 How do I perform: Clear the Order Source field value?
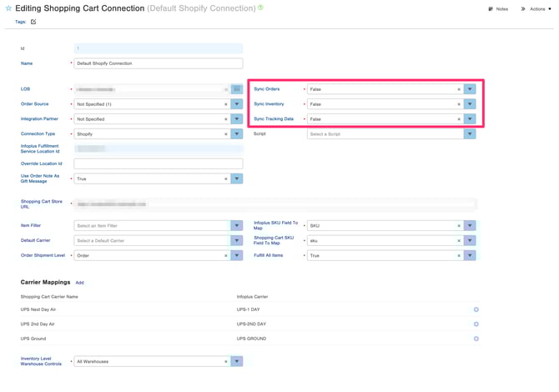(225, 104)
